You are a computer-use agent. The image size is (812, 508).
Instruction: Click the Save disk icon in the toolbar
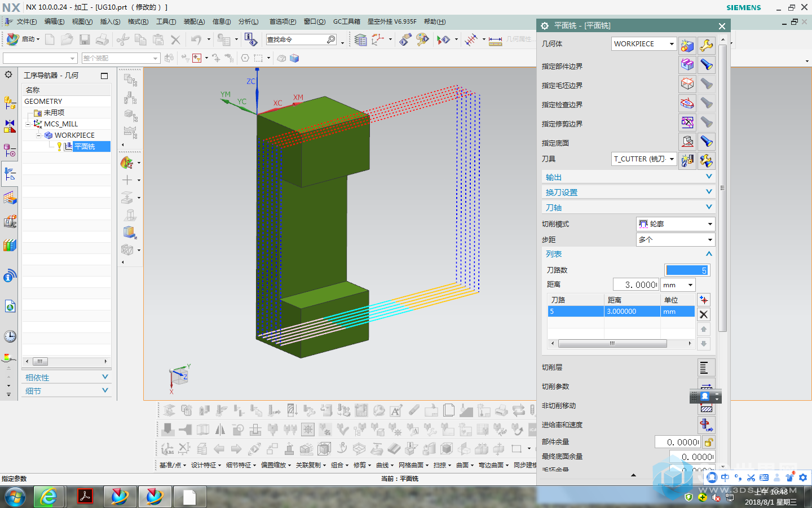[x=85, y=40]
